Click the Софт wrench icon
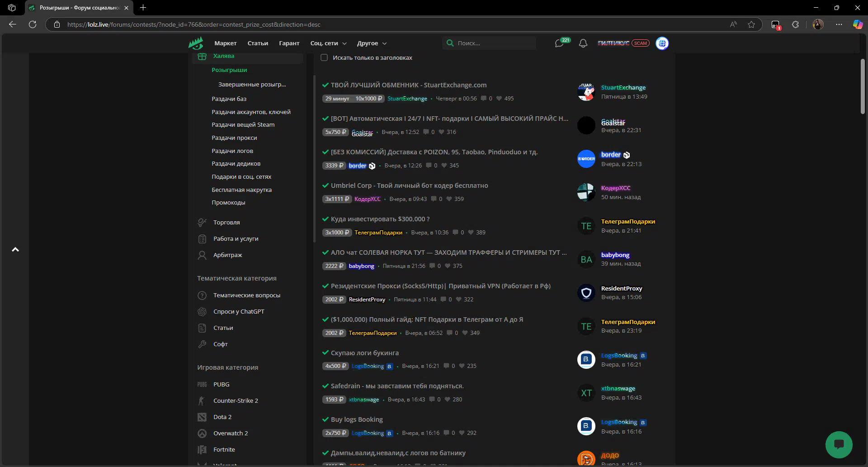 click(202, 344)
